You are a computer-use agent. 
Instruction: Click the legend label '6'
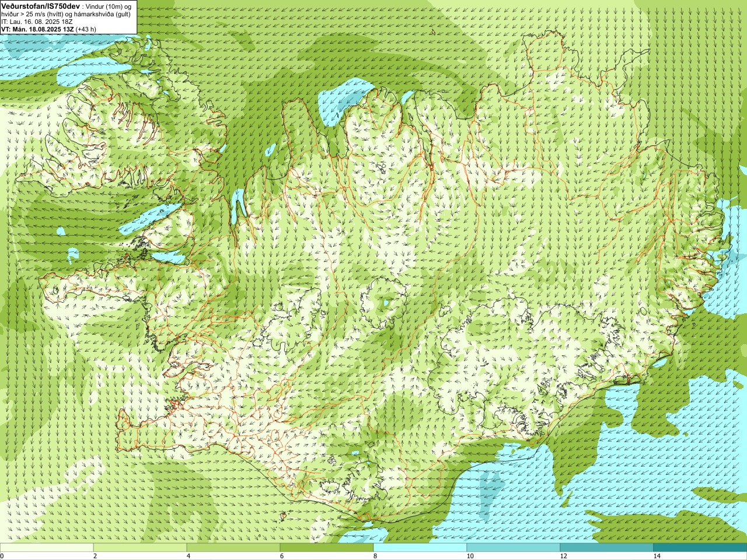coord(282,556)
